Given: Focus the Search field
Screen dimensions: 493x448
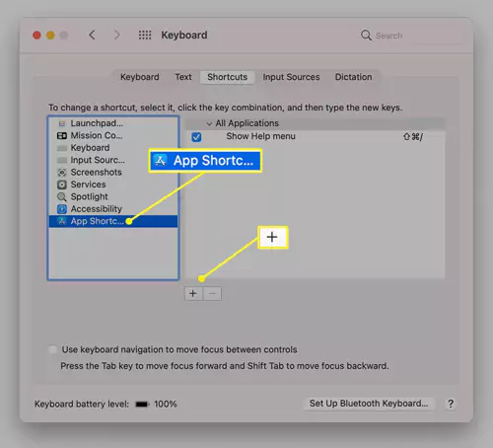Looking at the screenshot, I should tap(411, 36).
